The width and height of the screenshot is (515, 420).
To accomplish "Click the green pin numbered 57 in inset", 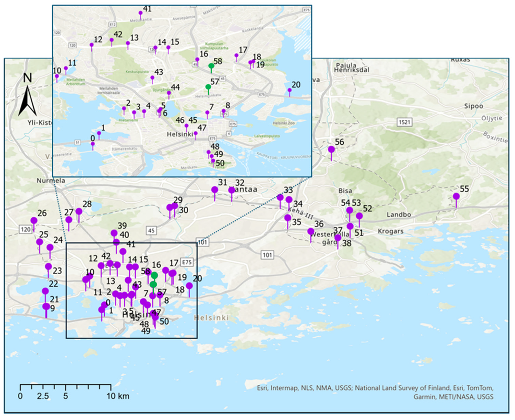I will point(208,87).
